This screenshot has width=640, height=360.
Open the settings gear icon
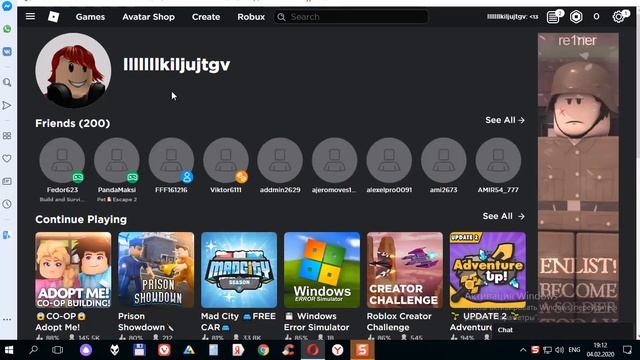pos(618,17)
